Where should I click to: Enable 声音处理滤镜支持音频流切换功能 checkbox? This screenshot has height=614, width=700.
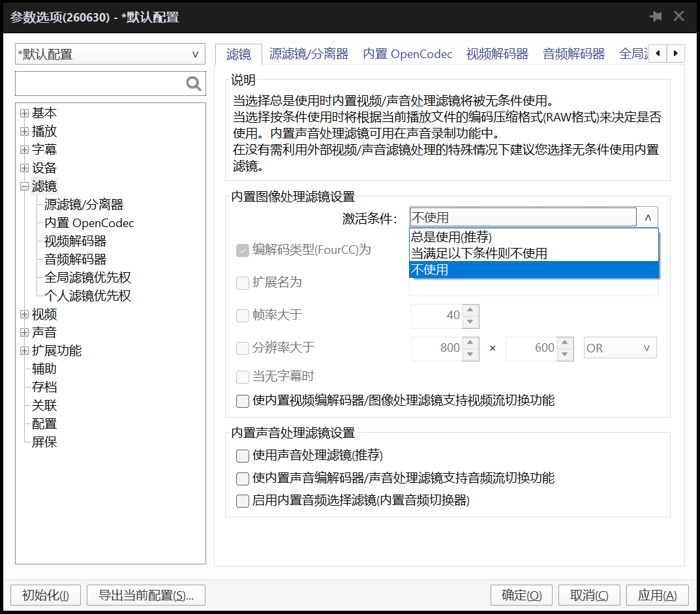tap(243, 478)
